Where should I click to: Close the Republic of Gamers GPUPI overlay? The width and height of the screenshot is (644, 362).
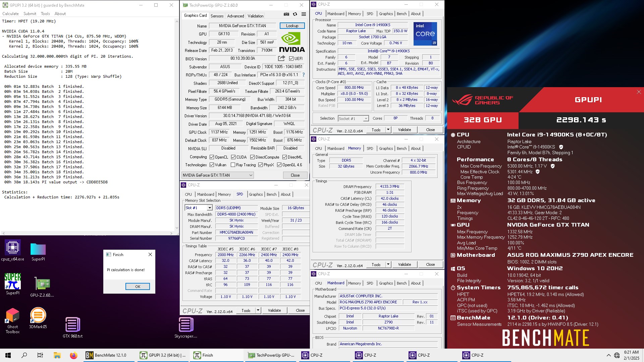point(639,92)
